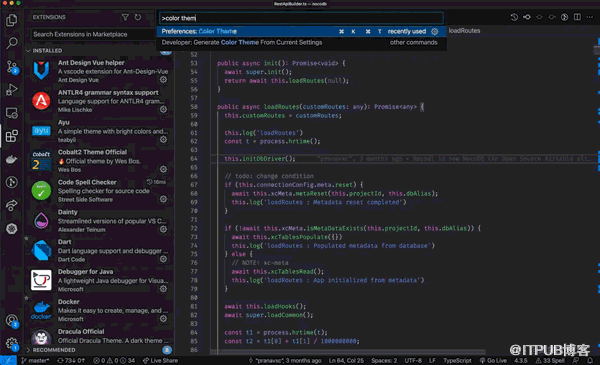Click the TypeScript version 4.3.5 in status bar
This screenshot has width=600, height=365.
click(x=521, y=360)
